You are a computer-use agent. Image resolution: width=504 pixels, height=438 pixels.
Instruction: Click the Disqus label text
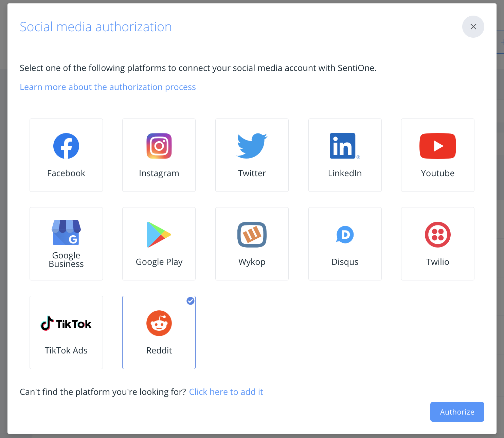click(345, 262)
